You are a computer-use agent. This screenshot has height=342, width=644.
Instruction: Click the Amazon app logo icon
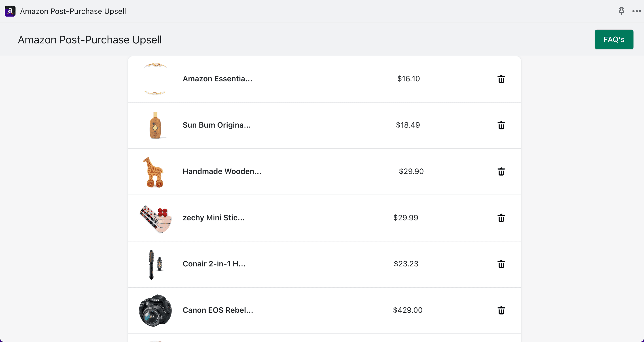(x=10, y=11)
